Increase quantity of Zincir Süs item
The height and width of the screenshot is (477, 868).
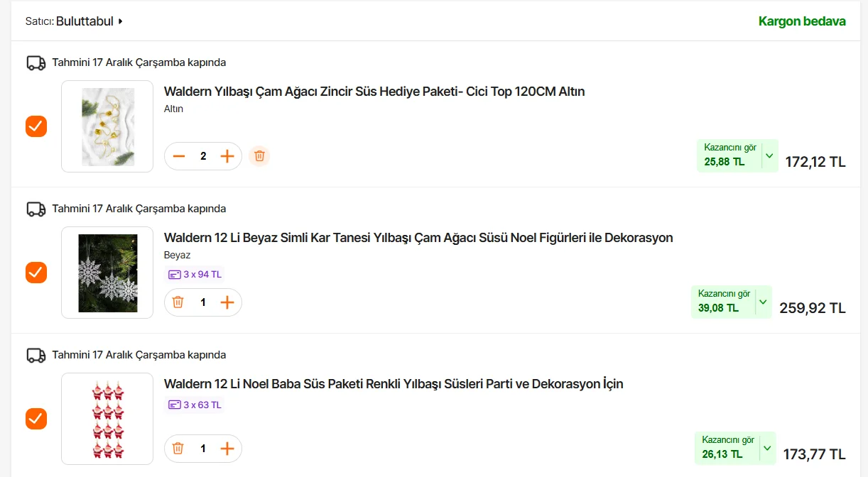coord(227,156)
